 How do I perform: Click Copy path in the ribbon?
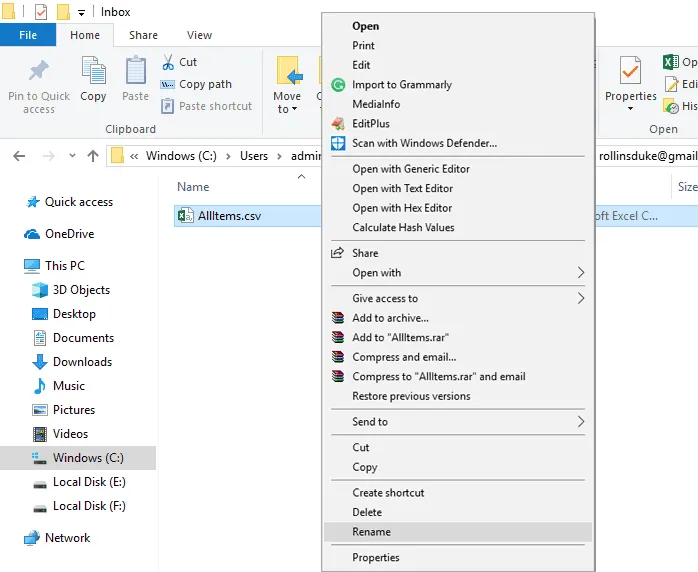(204, 85)
